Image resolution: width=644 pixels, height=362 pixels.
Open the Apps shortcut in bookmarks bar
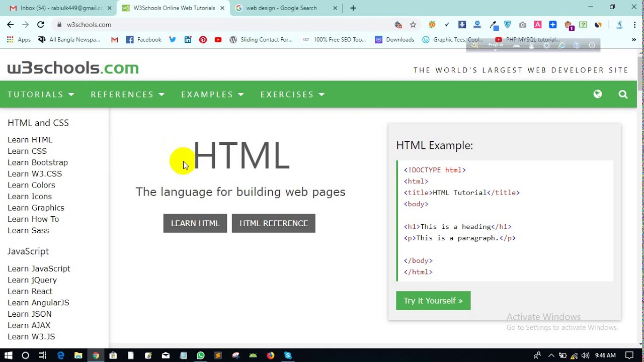[x=19, y=40]
